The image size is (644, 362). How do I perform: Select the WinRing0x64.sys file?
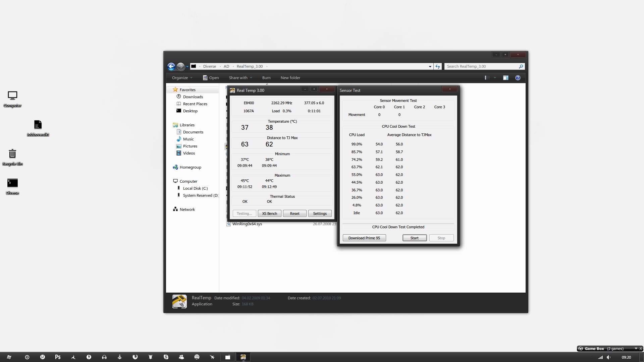click(247, 224)
